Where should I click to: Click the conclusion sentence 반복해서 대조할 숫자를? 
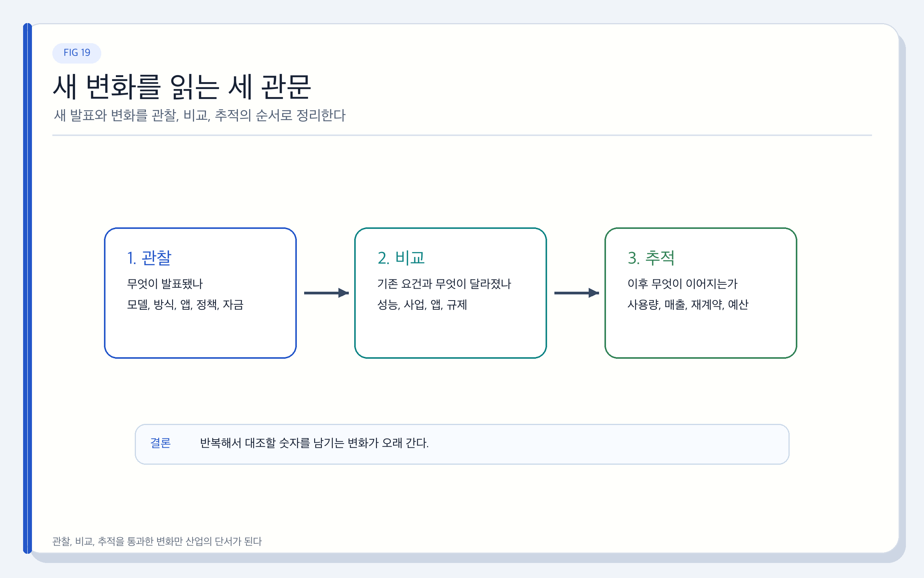314,443
